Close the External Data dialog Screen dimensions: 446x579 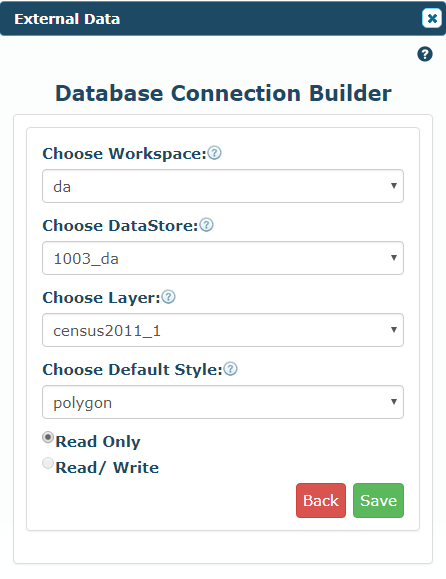pos(432,18)
